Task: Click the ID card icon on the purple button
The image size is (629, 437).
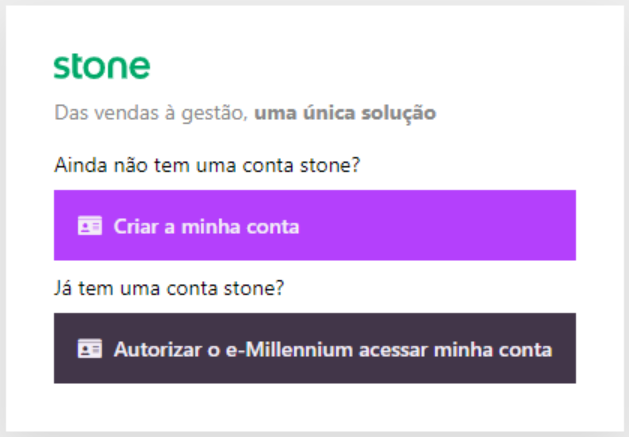Action: click(x=89, y=226)
